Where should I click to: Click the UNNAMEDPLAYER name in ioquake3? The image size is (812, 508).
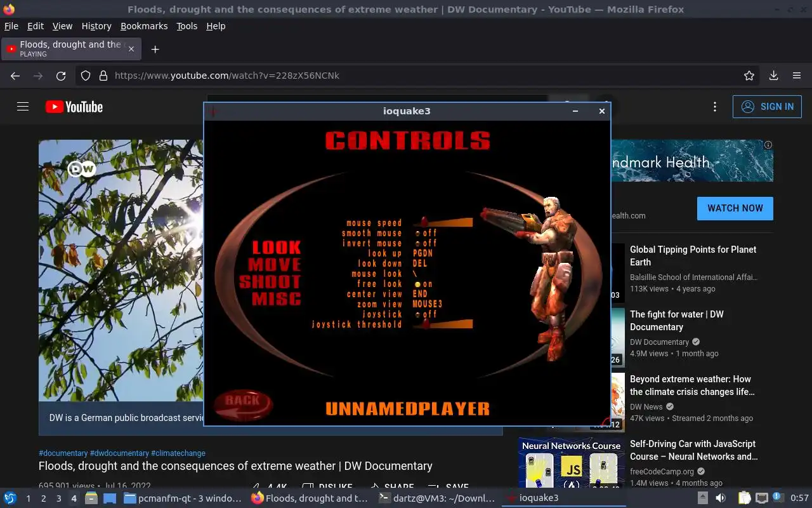407,408
